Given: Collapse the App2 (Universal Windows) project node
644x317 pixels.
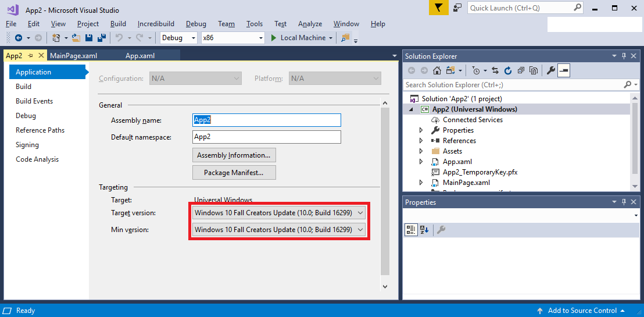Looking at the screenshot, I should (412, 109).
